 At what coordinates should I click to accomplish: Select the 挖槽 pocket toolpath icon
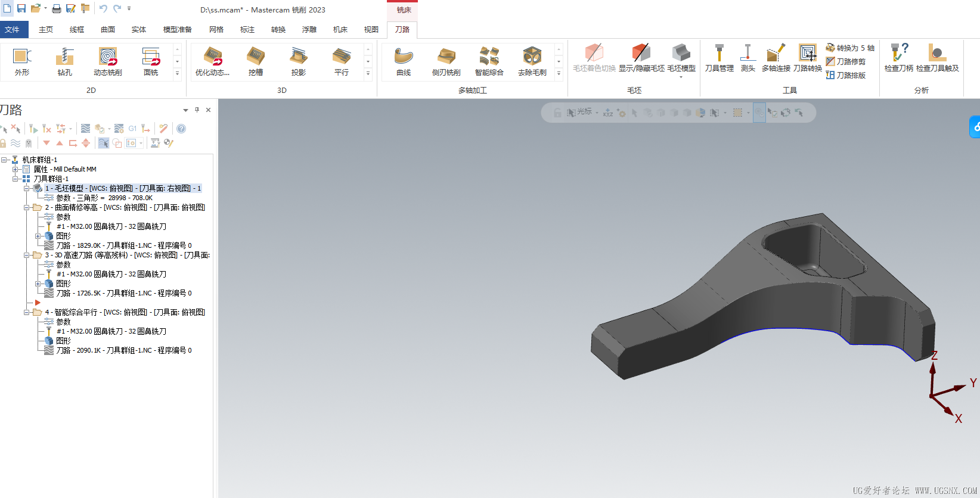(x=256, y=62)
